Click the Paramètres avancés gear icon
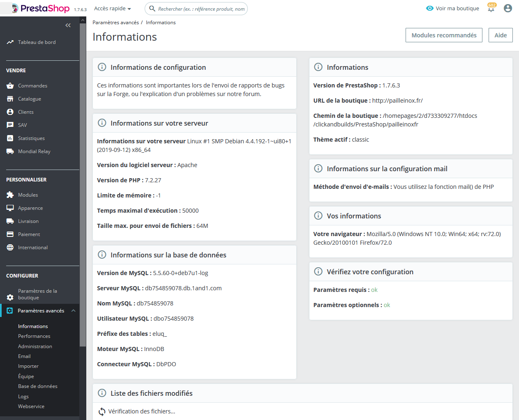Screen dimensions: 519x420 pyautogui.click(x=10, y=311)
